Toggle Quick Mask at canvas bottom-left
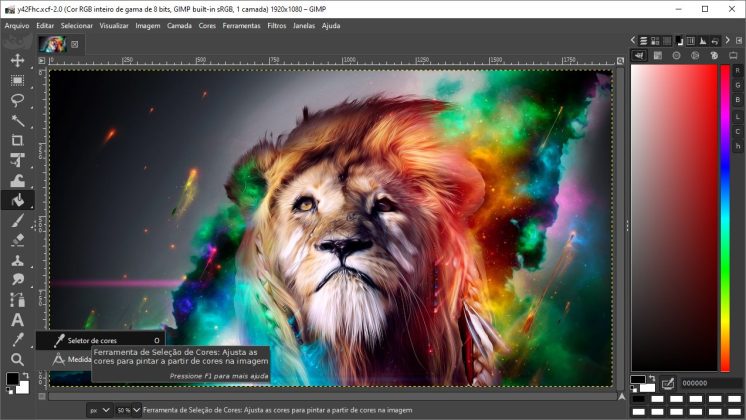The width and height of the screenshot is (746, 420). [x=42, y=396]
